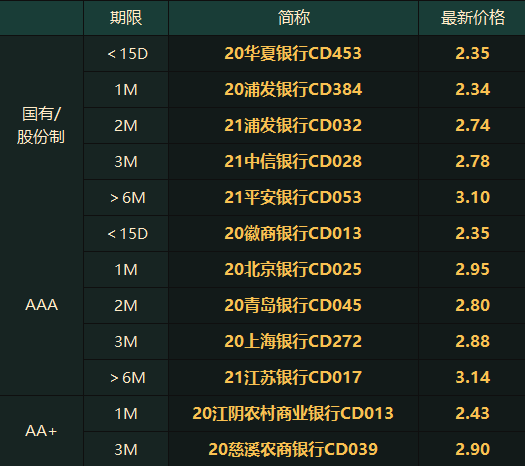Open 20慈溪农商银行CD039 bond name
Image resolution: width=525 pixels, height=466 pixels.
pos(293,449)
